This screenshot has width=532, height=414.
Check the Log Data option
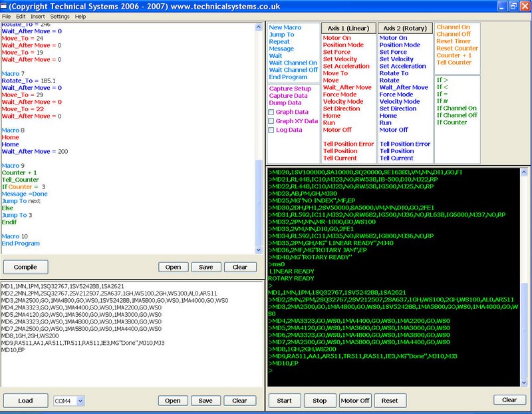click(271, 130)
